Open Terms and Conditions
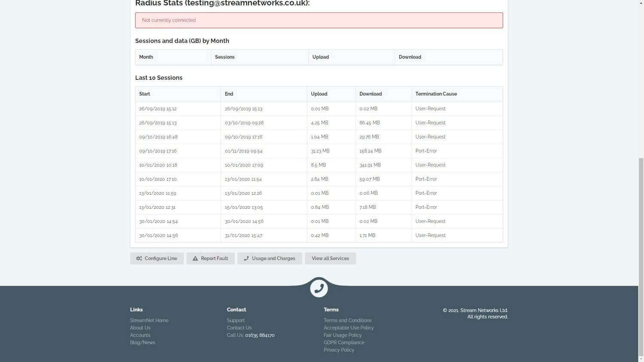 [x=347, y=320]
